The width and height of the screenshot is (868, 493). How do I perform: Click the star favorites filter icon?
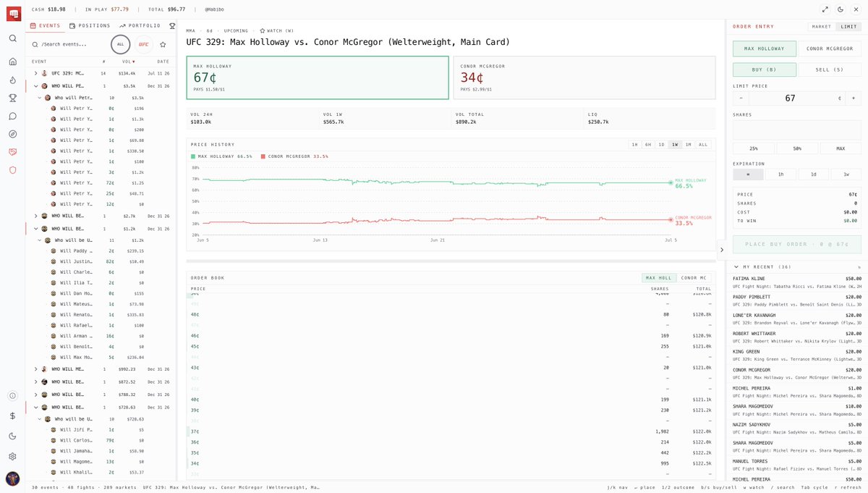point(163,44)
